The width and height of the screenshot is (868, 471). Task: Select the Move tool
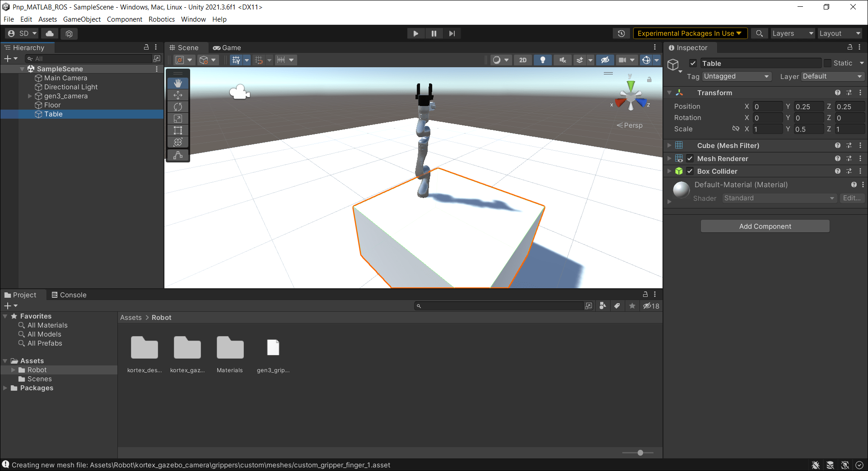pos(177,95)
